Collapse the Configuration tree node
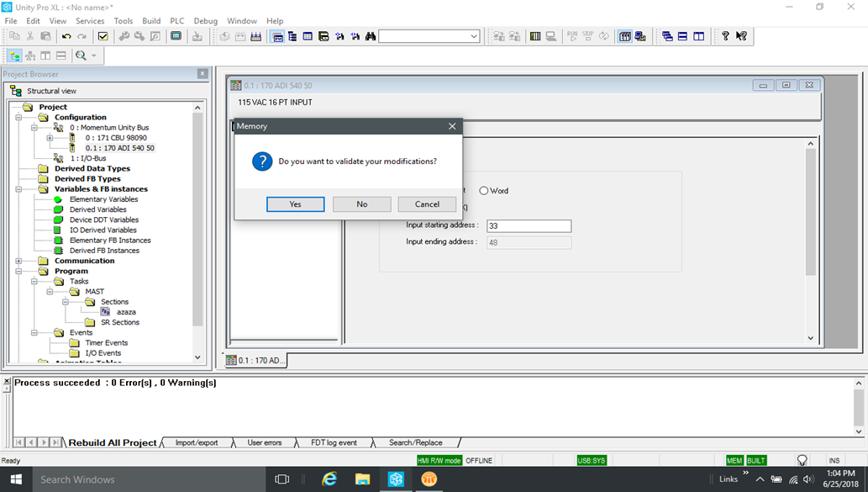Viewport: 868px width, 492px height. tap(18, 118)
